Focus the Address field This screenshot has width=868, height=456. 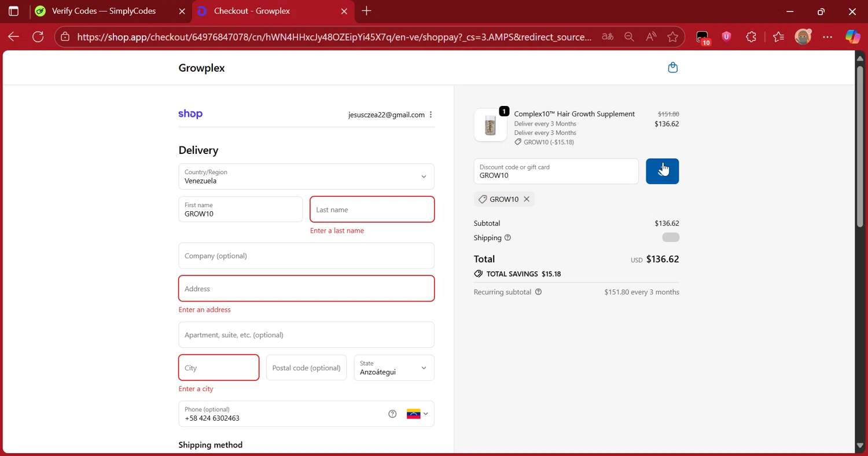point(306,289)
